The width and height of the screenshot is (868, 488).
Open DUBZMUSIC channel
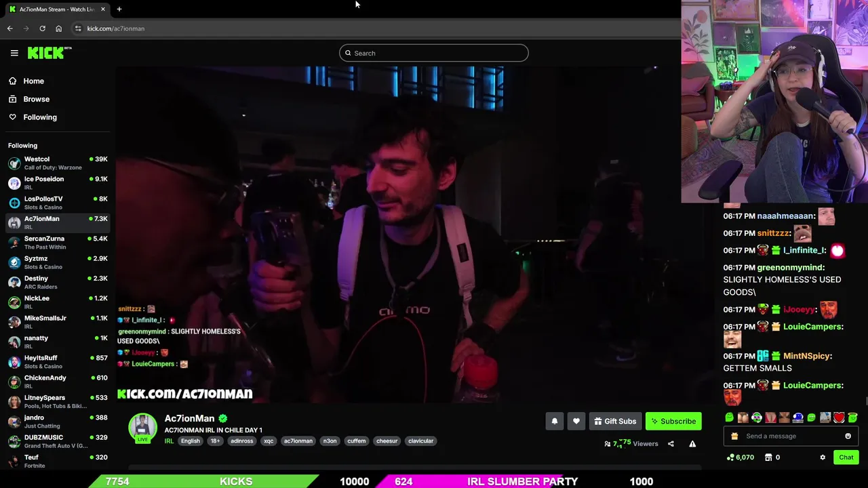point(57,441)
